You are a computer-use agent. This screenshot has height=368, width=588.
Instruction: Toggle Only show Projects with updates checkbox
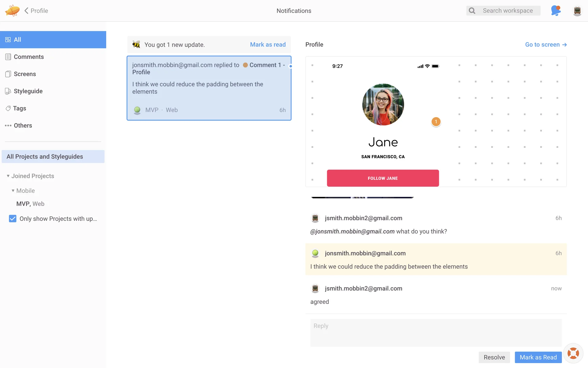pyautogui.click(x=13, y=219)
